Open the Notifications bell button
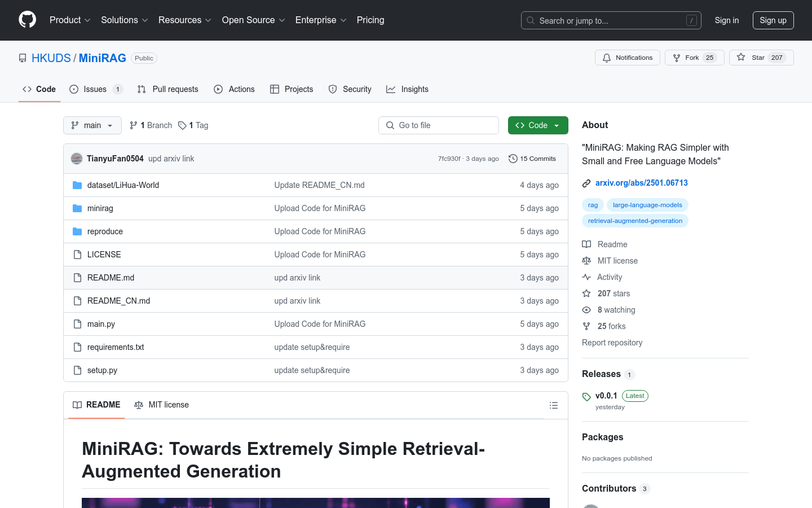The width and height of the screenshot is (812, 508). (x=627, y=58)
